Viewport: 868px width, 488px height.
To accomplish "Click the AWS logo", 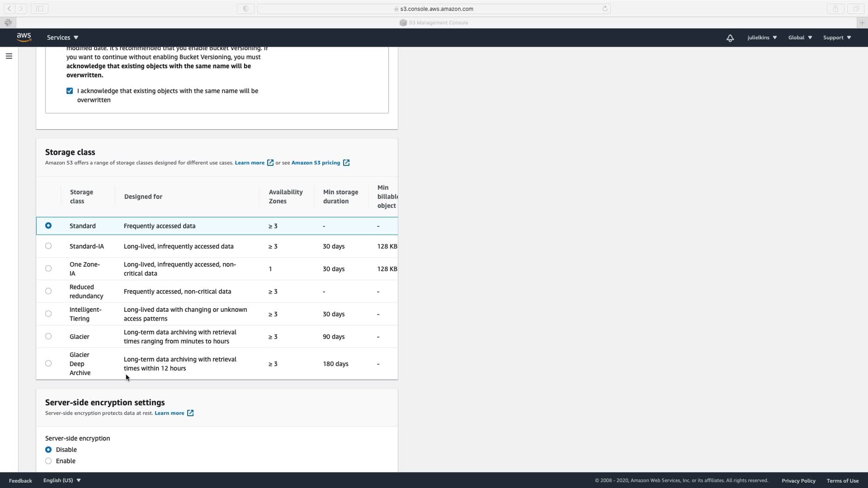I will (x=24, y=37).
